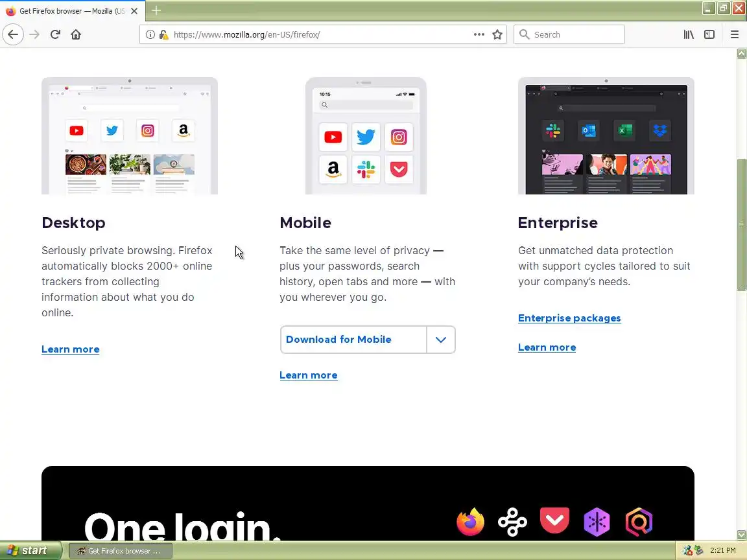
Task: Show sidebars icon in toolbar
Action: (709, 34)
